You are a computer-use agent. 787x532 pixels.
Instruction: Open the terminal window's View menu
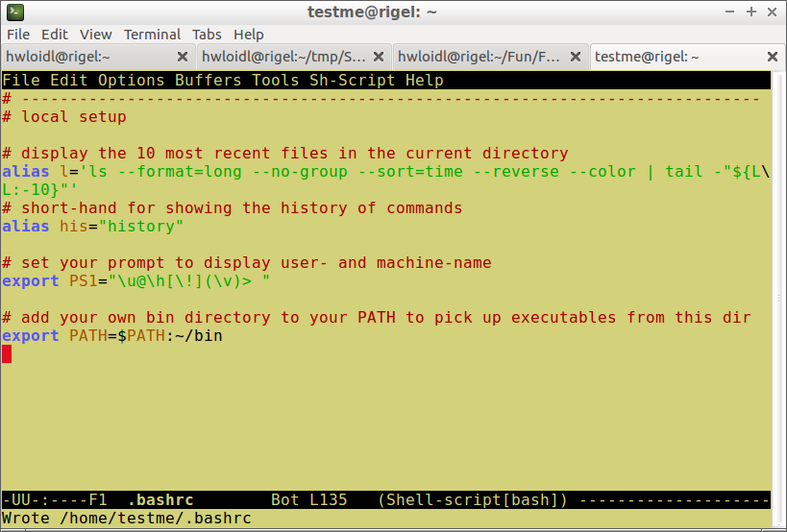tap(95, 35)
